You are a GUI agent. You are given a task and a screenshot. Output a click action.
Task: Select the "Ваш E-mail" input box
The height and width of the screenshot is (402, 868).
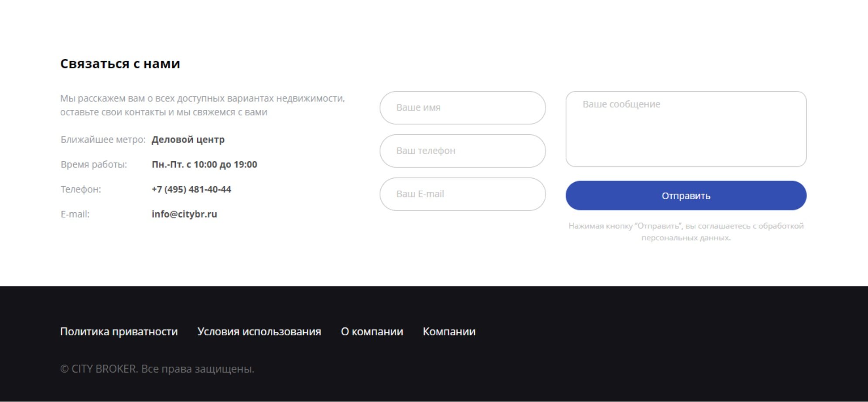pos(462,194)
